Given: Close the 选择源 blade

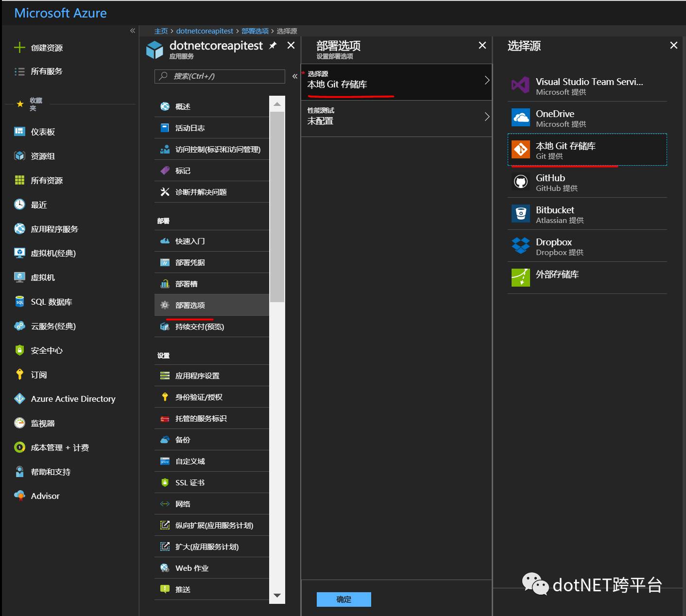Looking at the screenshot, I should click(x=673, y=45).
